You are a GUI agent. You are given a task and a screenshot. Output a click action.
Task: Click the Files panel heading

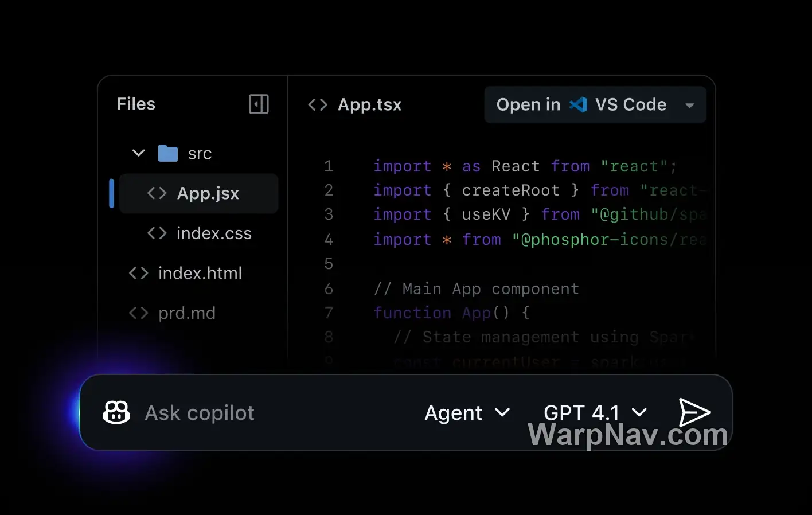pyautogui.click(x=136, y=104)
